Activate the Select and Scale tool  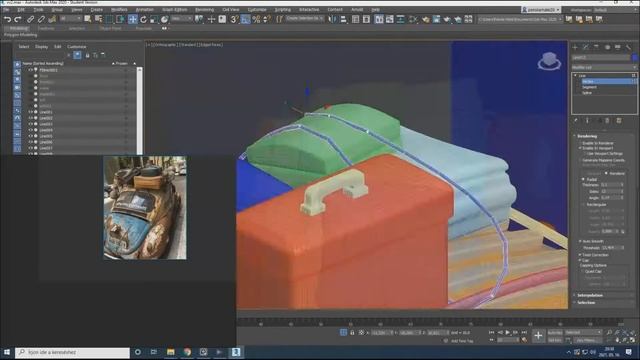coord(154,19)
